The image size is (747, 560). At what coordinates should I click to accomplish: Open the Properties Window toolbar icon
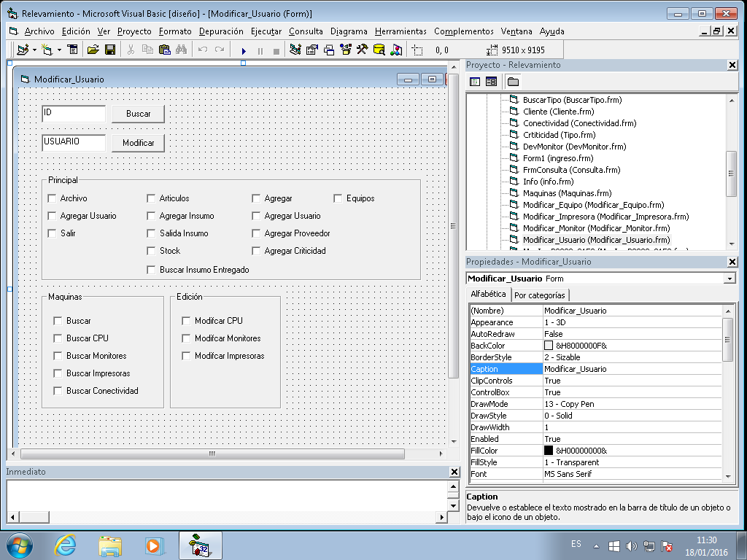pos(312,50)
